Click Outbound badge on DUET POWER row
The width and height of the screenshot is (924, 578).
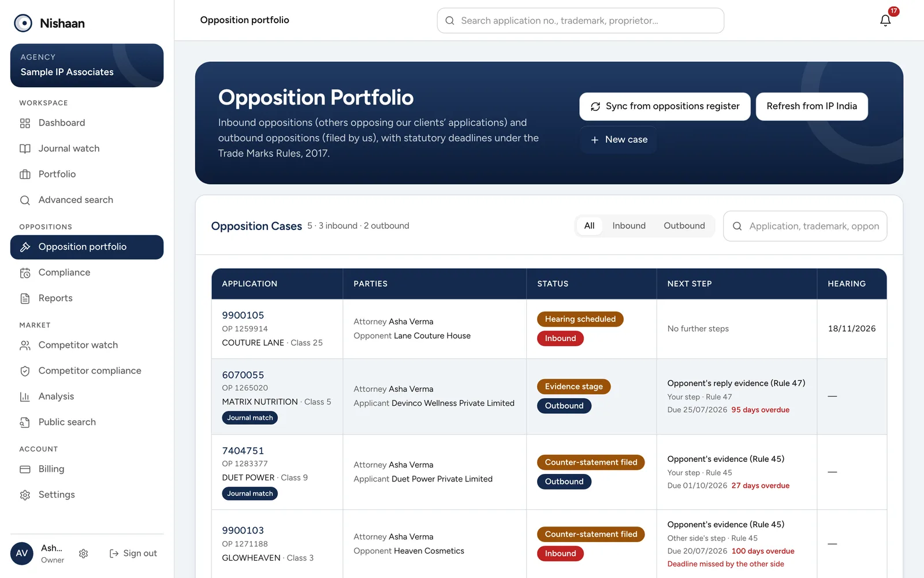point(564,481)
